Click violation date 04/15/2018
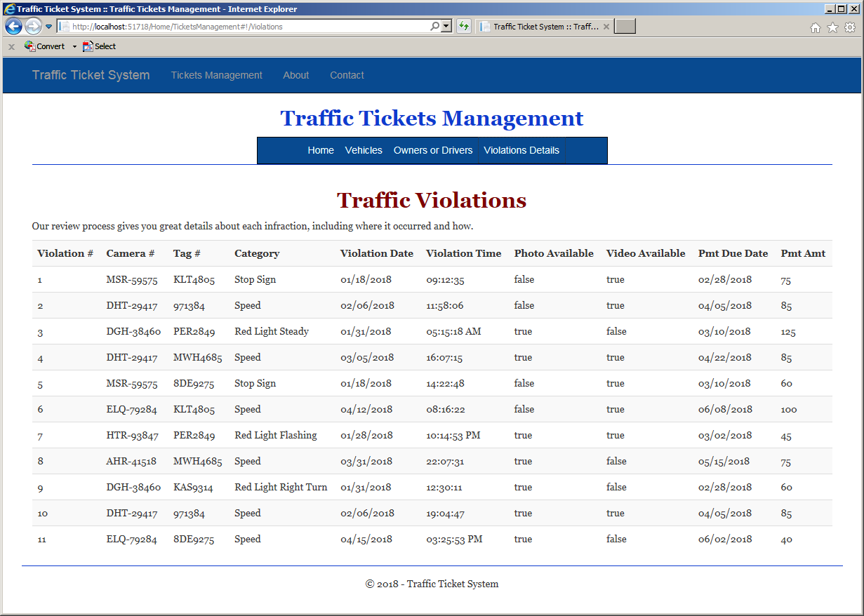Viewport: 864px width, 616px height. click(x=366, y=539)
